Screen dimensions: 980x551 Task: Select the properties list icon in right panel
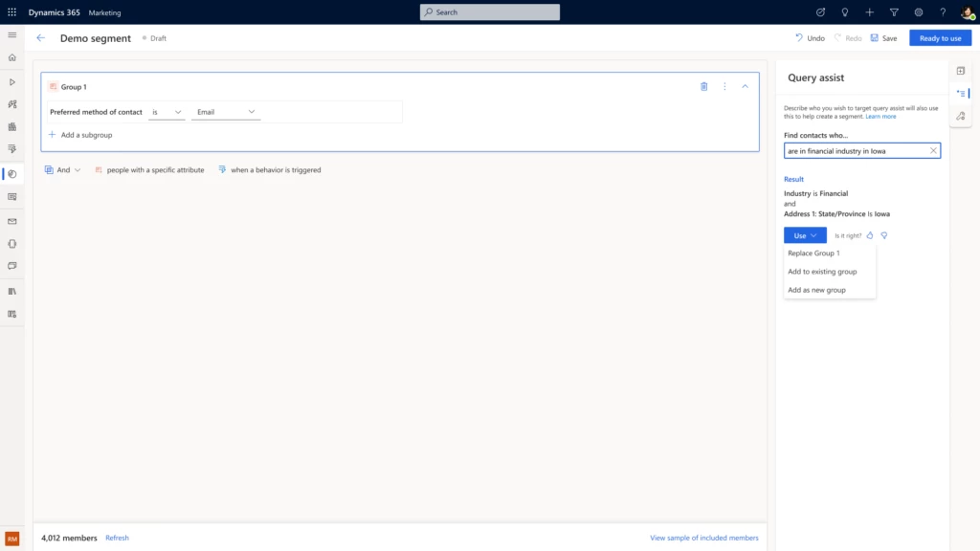[960, 92]
